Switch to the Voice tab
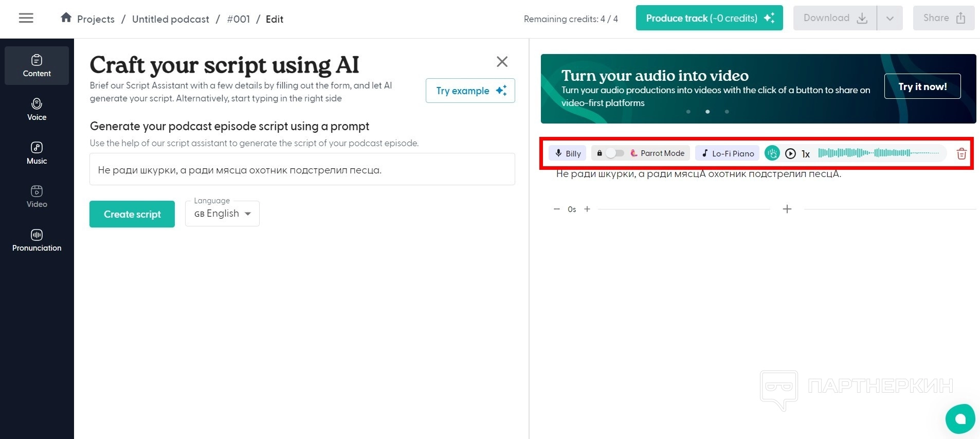This screenshot has width=980, height=439. [37, 110]
